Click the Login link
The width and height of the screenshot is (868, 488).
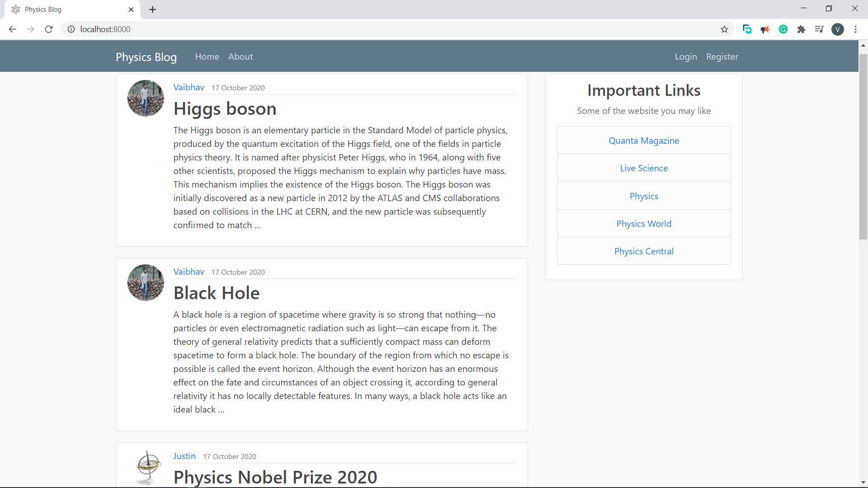(686, 56)
